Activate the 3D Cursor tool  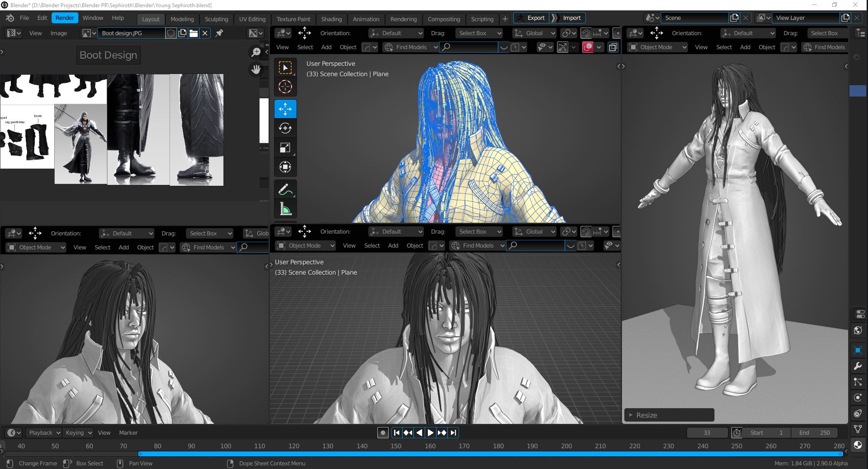coord(285,87)
